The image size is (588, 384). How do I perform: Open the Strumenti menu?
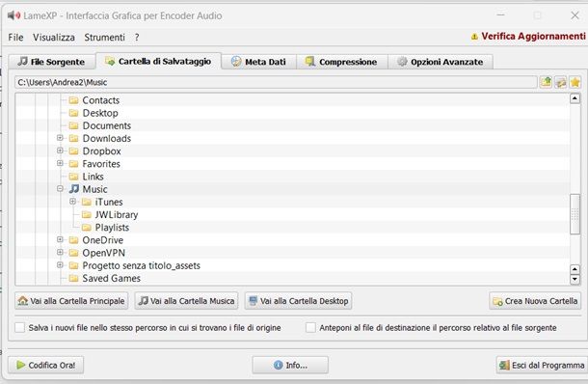pyautogui.click(x=104, y=38)
